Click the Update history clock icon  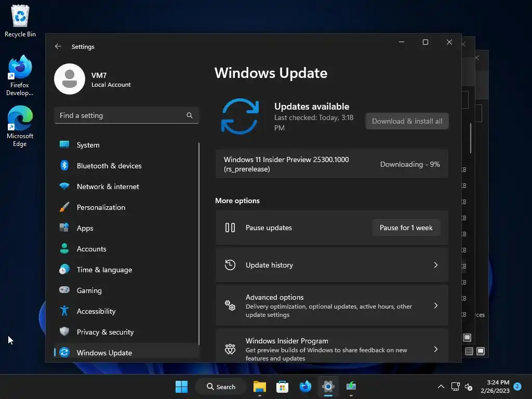(x=230, y=265)
